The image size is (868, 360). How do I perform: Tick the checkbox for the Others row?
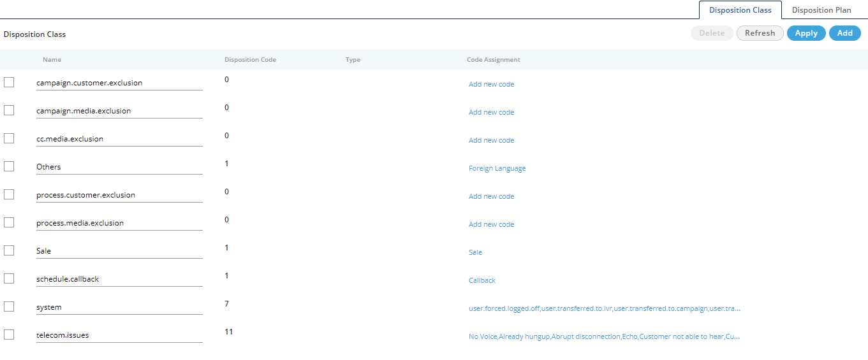9,166
